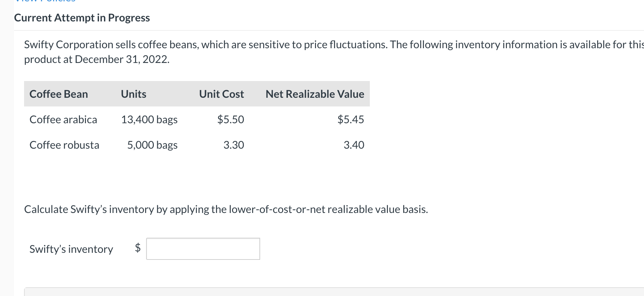Click the dollar sign beside the answer box

(137, 248)
